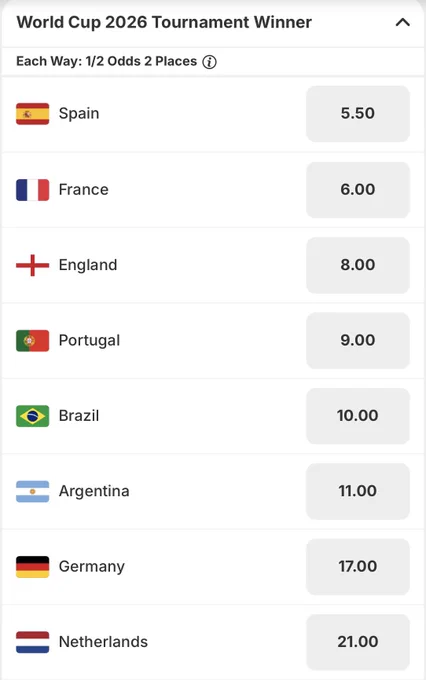Image resolution: width=426 pixels, height=680 pixels.
Task: Click the France flag icon
Action: pos(33,190)
